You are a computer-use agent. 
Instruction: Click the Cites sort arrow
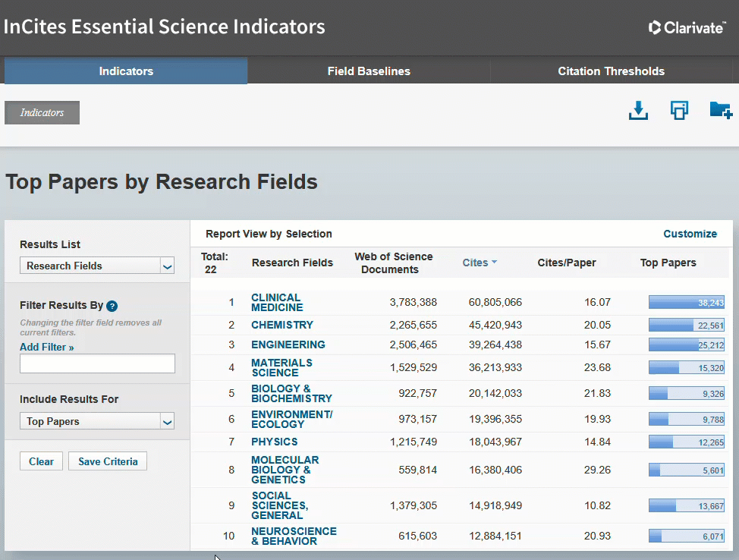tap(494, 262)
